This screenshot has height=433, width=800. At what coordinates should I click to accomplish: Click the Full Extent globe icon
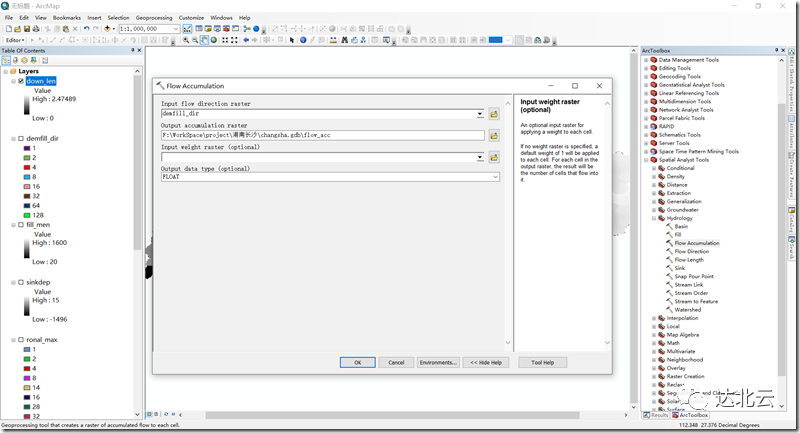(x=214, y=40)
